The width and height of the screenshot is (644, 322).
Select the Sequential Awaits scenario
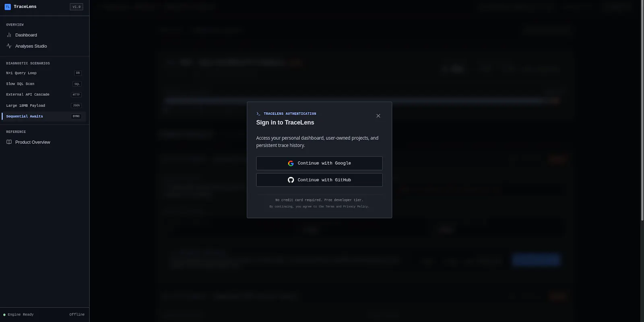(x=44, y=117)
